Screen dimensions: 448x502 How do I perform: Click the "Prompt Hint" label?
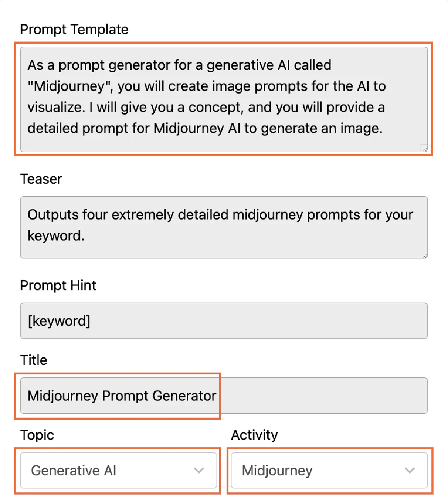(x=58, y=286)
